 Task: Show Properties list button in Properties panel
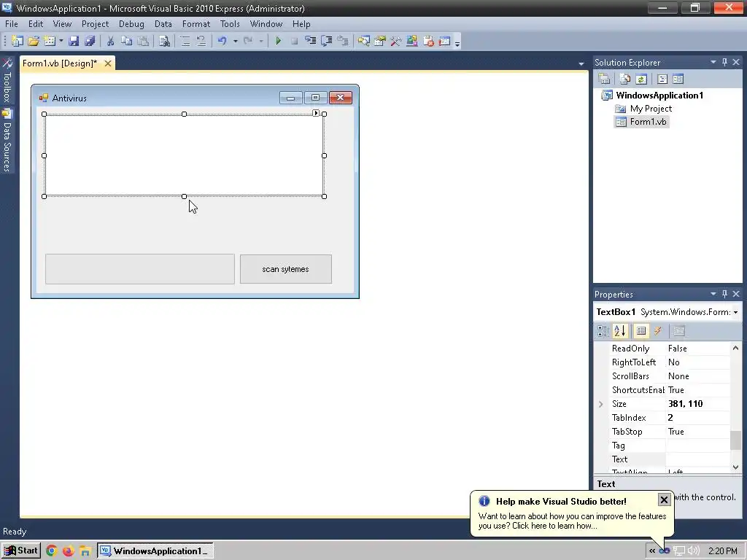641,331
